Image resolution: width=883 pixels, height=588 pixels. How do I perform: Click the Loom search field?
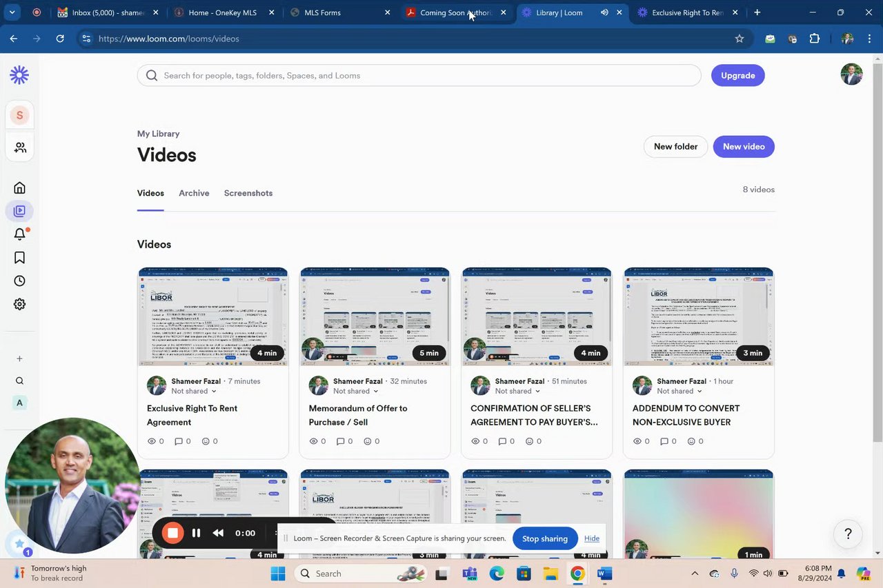click(x=419, y=75)
